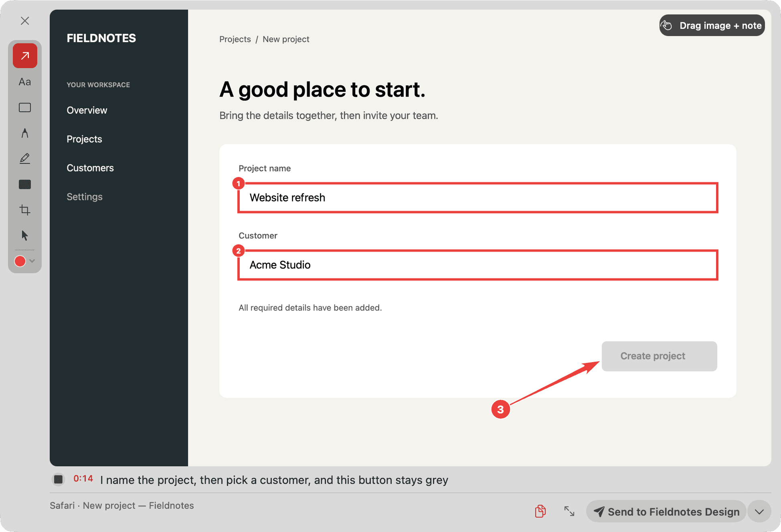
Task: Click the red color swatch
Action: (20, 261)
